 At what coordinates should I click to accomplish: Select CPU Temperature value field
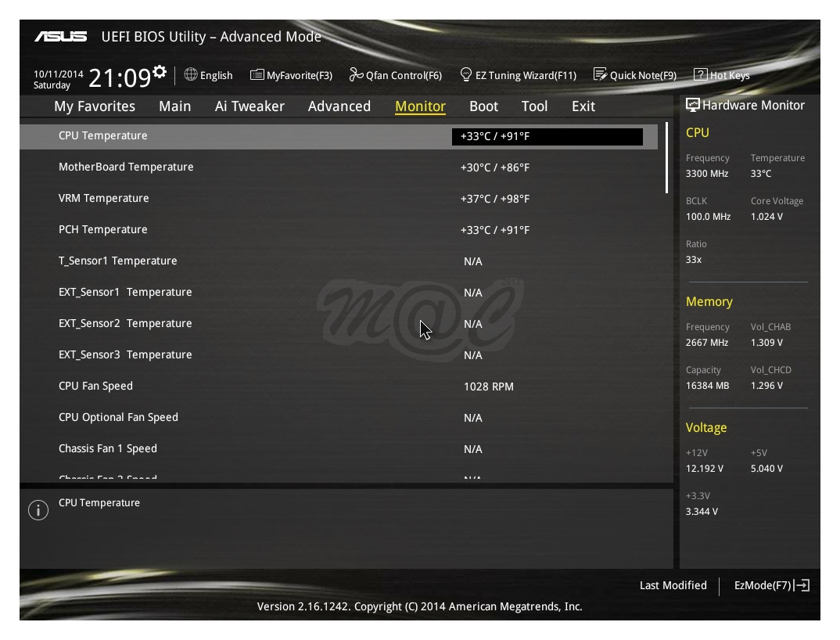(547, 137)
